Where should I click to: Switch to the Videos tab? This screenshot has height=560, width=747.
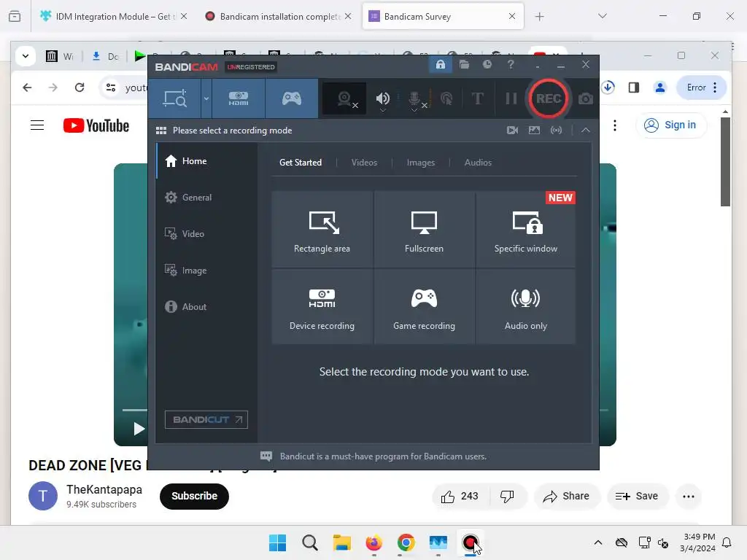[x=364, y=163]
